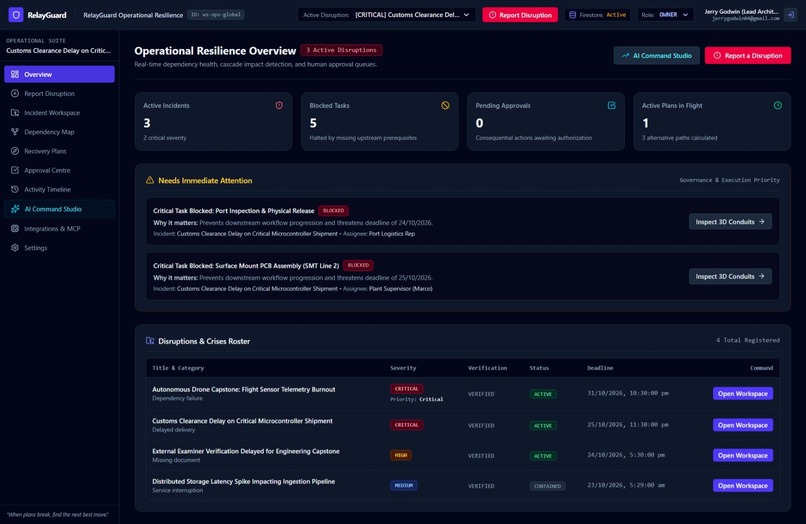This screenshot has width=806, height=524.
Task: Click the Active Incidents alert icon
Action: [x=279, y=105]
